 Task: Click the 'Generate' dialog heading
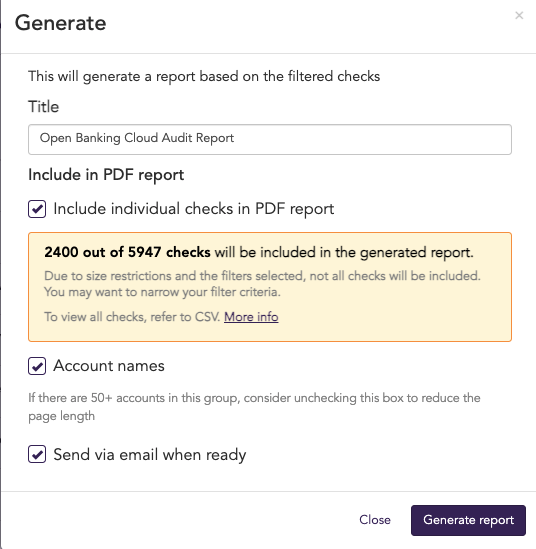60,23
